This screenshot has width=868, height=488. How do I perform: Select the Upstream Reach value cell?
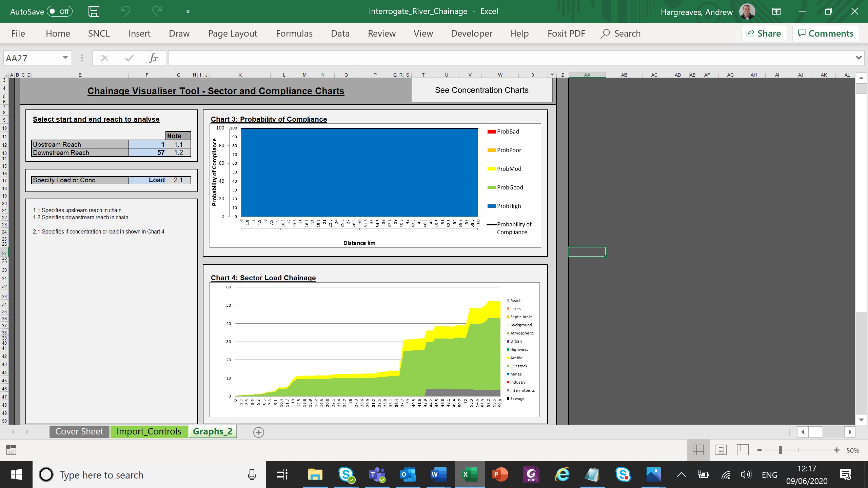click(147, 144)
